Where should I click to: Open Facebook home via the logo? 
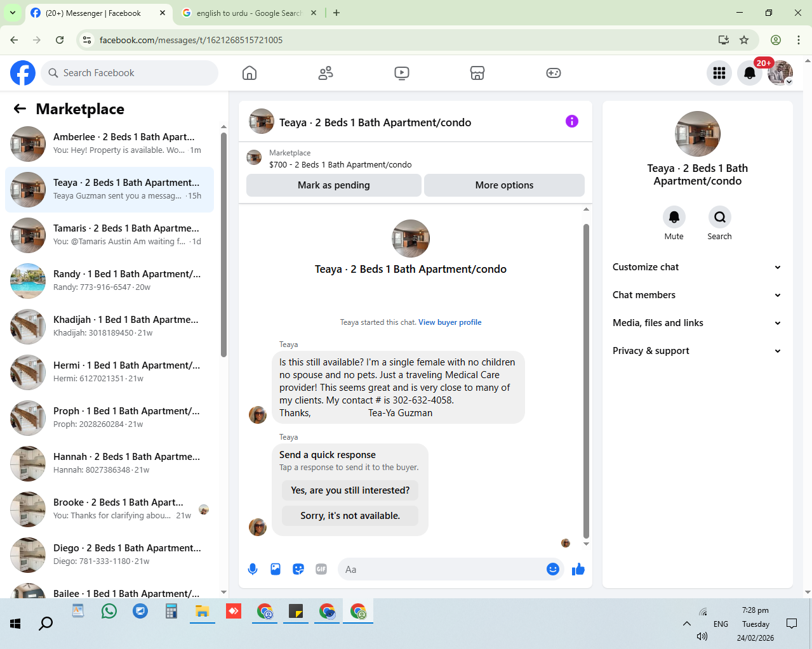point(23,73)
